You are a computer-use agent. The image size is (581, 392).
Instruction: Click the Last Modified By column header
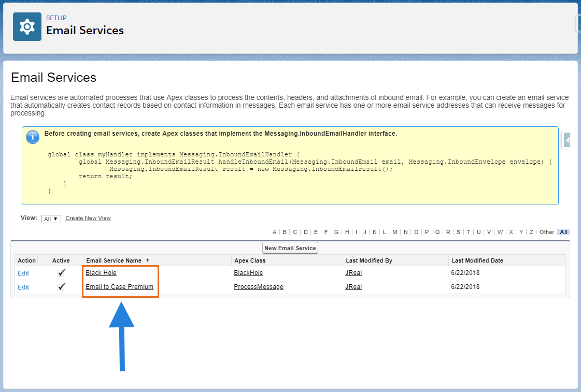[x=369, y=260]
